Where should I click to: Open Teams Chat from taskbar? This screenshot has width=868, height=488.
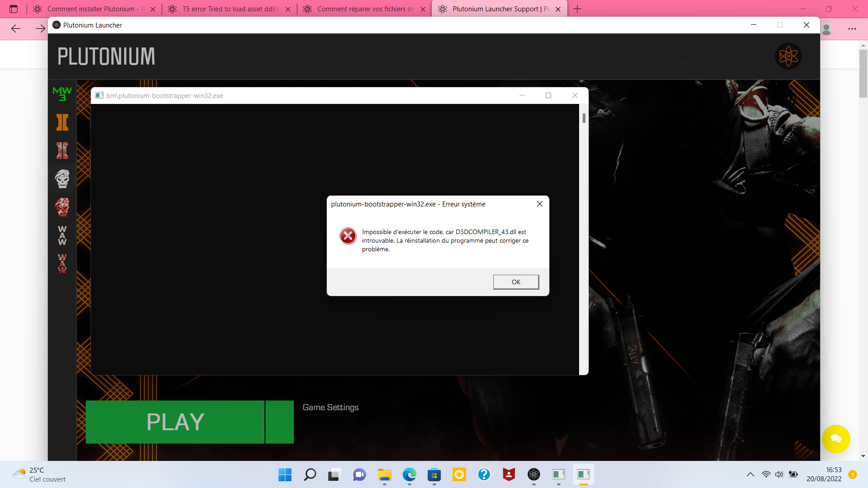(x=359, y=474)
